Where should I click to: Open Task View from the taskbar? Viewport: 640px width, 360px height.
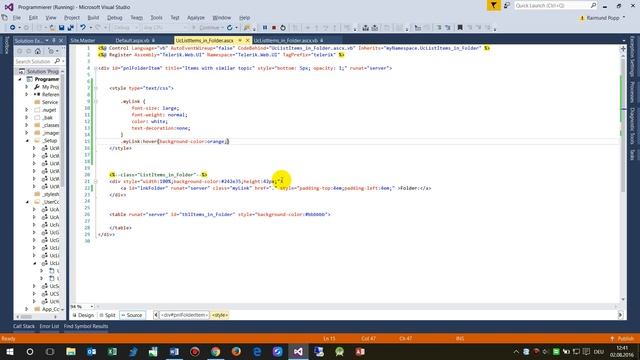tap(50, 351)
